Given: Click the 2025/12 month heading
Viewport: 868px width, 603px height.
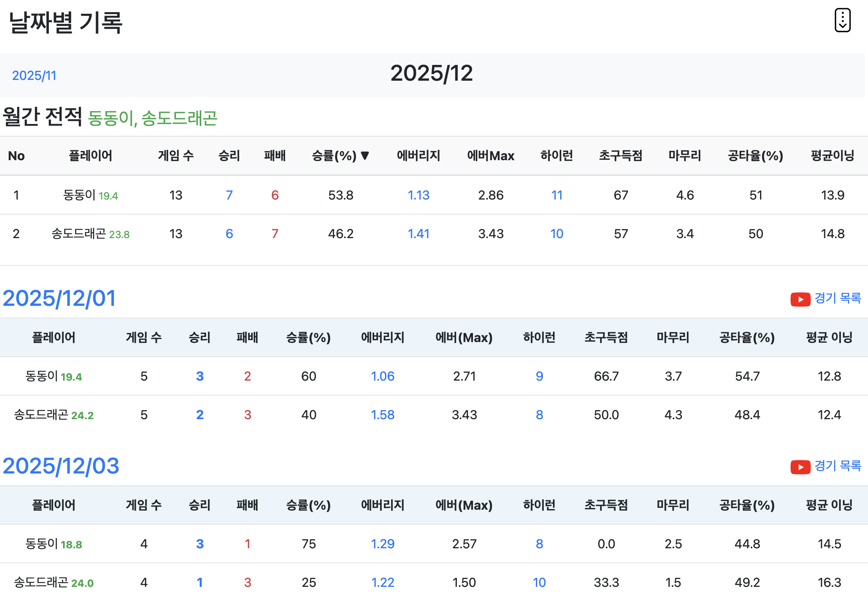Looking at the screenshot, I should pyautogui.click(x=432, y=73).
